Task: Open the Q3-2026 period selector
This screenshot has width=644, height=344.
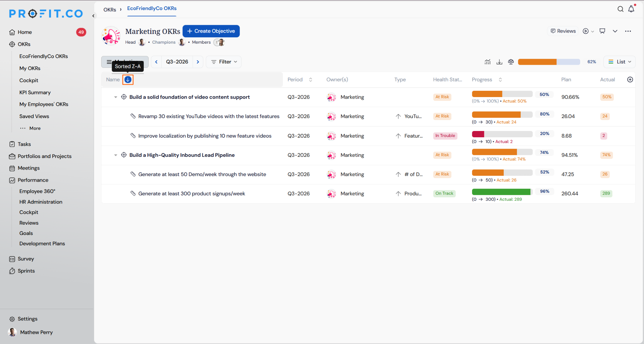Action: (x=177, y=62)
